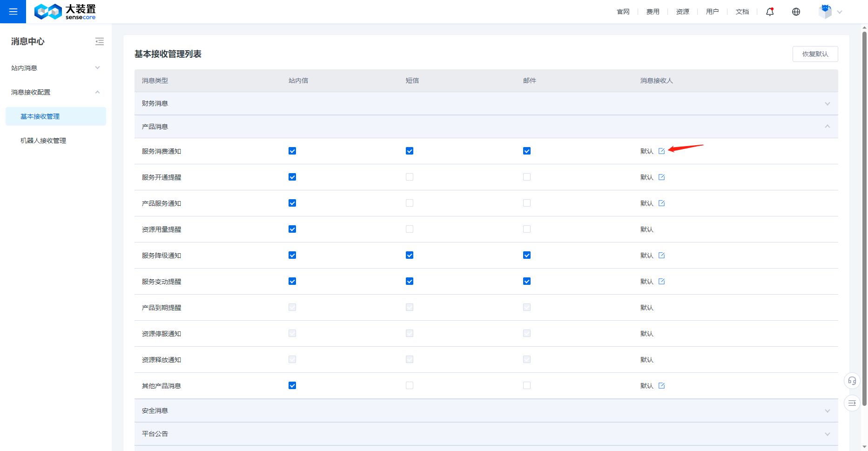Enable 邮件 for 产品服务通知
Screen dimensions: 868x451
(527, 203)
